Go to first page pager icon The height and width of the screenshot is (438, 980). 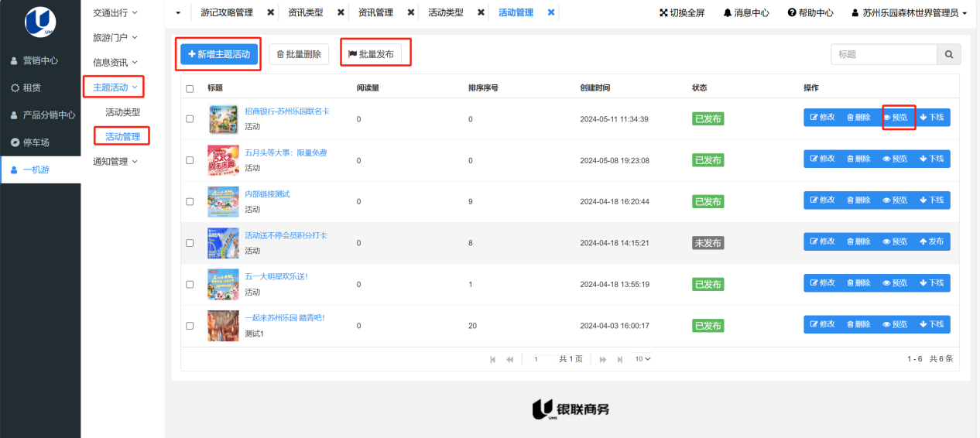click(x=494, y=359)
